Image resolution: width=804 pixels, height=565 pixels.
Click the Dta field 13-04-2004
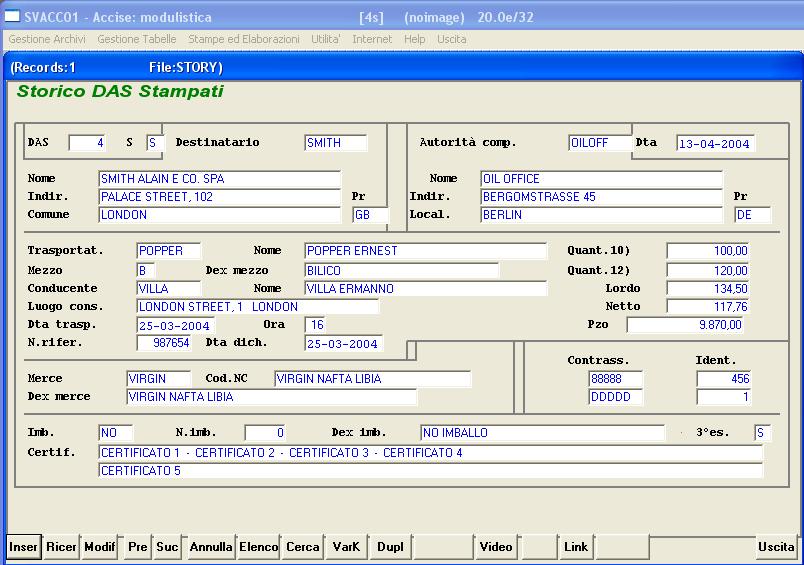click(716, 144)
